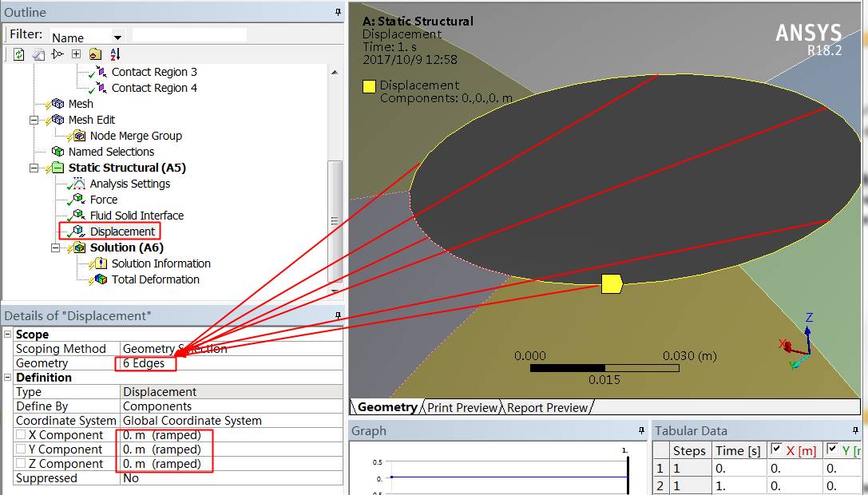Click the Analysis Settings icon

pos(79,184)
